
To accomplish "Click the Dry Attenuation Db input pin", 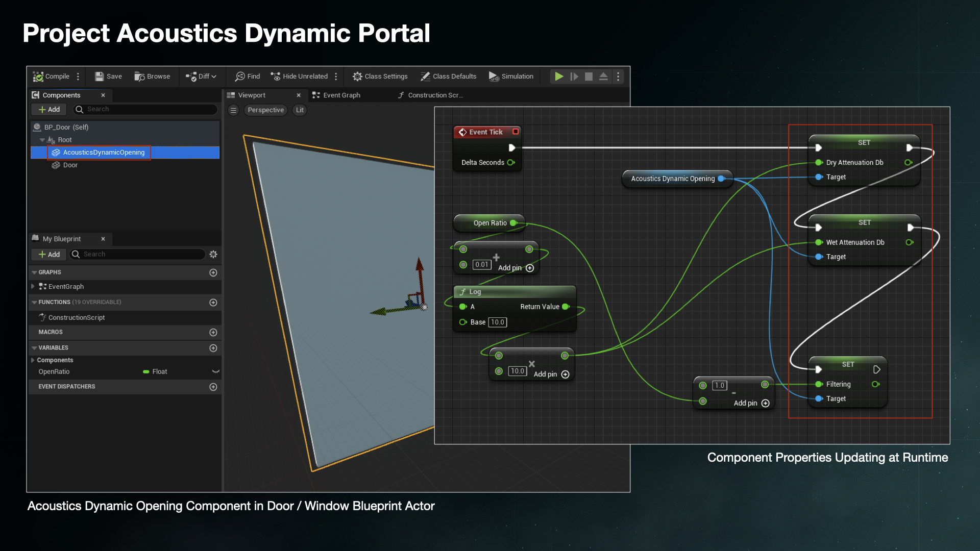I will [819, 163].
